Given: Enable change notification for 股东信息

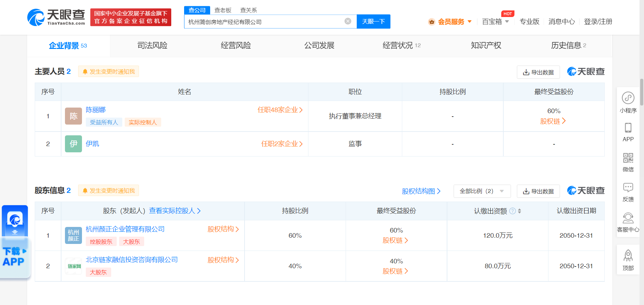Looking at the screenshot, I should click(108, 190).
